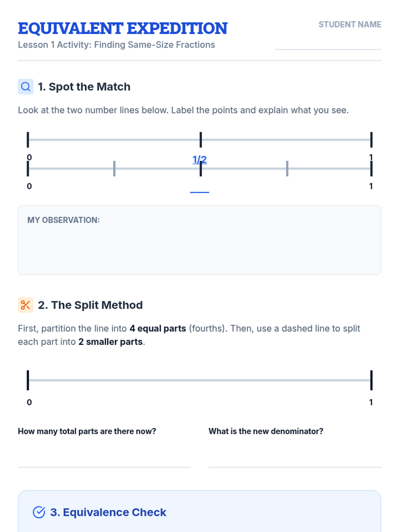The width and height of the screenshot is (399, 532).
Task: Click the Lesson 1 Activity subtitle text
Action: click(x=116, y=45)
